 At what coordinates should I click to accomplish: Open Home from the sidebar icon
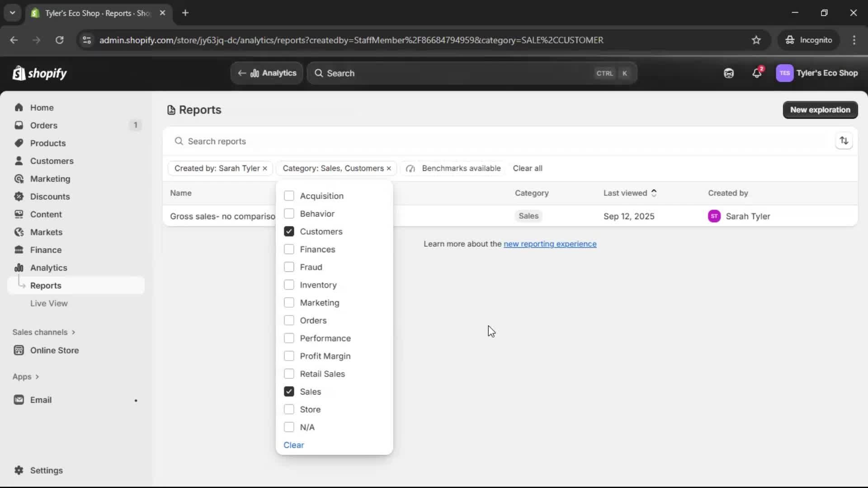pos(19,107)
